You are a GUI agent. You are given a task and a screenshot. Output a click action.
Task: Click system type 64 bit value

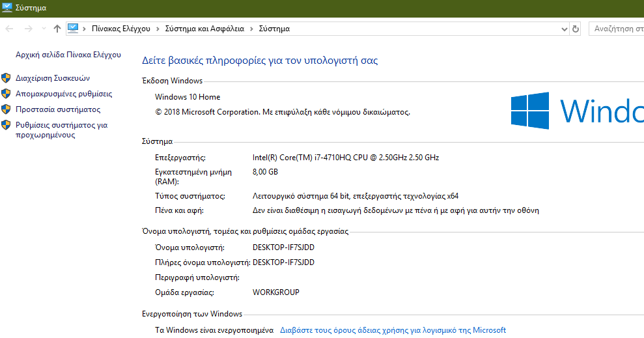pyautogui.click(x=356, y=196)
